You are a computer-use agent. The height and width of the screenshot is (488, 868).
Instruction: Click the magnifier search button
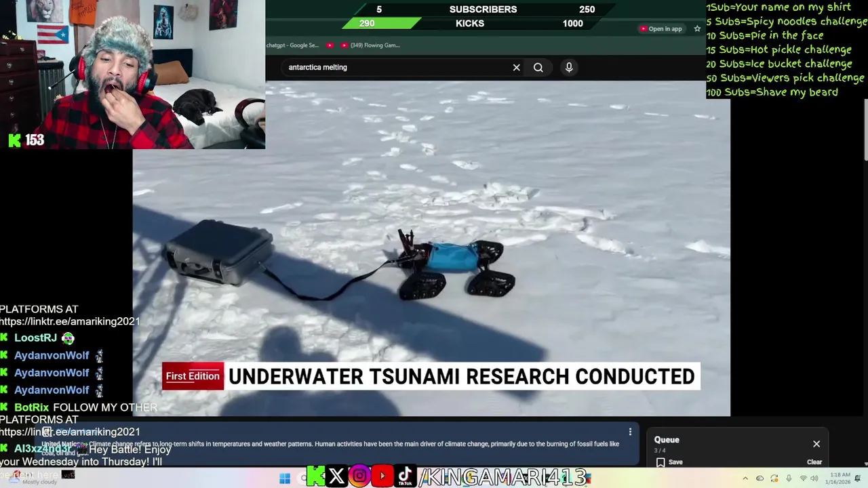coord(538,67)
